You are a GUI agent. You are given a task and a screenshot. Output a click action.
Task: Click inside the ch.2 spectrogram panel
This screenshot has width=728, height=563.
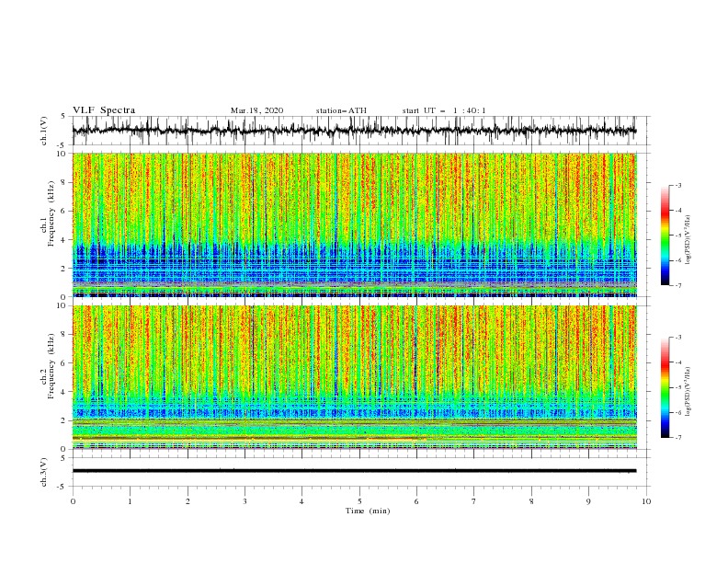tap(354, 377)
